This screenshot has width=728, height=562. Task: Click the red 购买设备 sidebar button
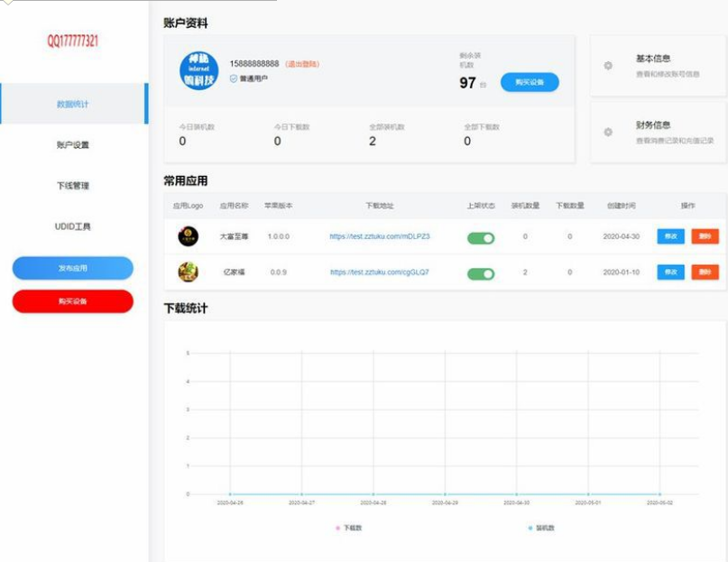point(73,301)
